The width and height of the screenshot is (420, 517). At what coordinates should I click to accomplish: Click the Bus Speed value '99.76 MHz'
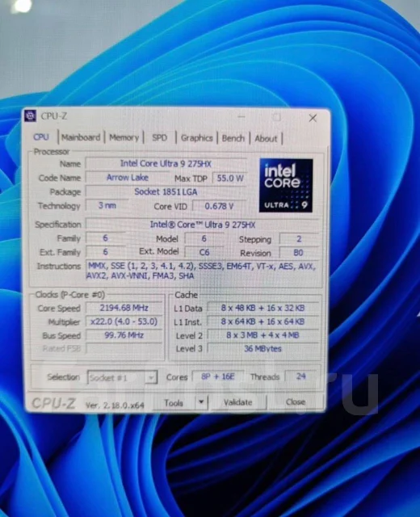124,335
